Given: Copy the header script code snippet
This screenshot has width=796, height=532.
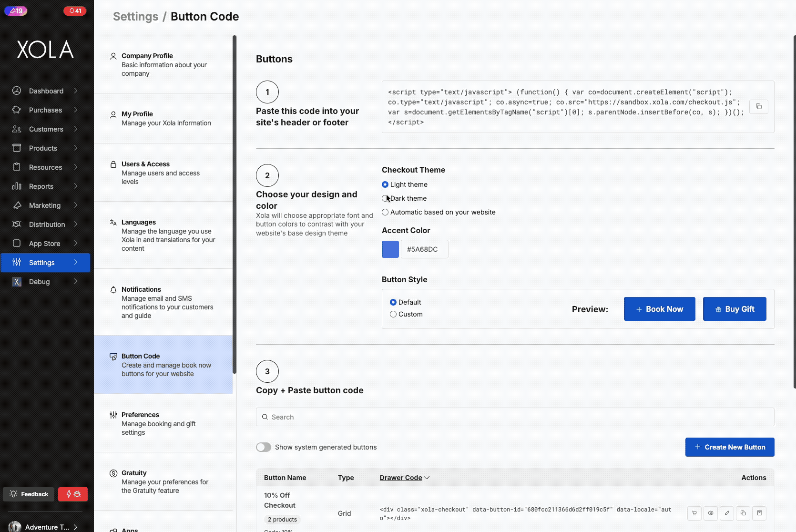Looking at the screenshot, I should pos(758,107).
